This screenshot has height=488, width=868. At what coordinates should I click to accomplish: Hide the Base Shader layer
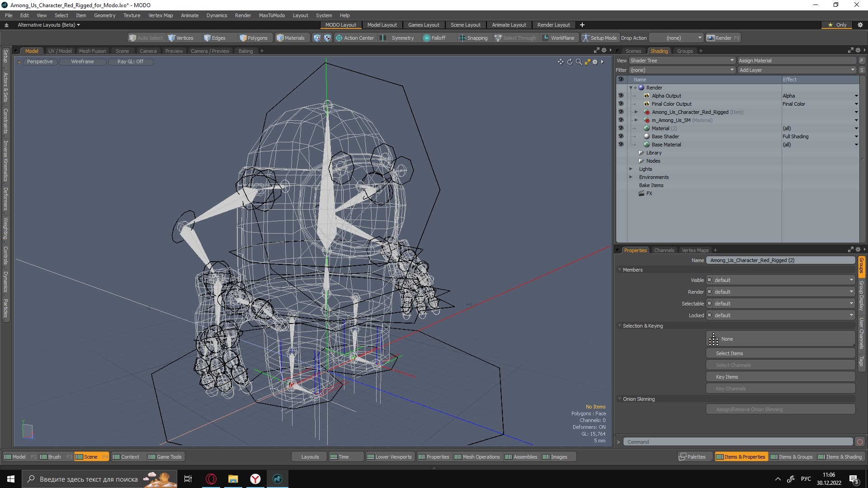[x=621, y=136]
